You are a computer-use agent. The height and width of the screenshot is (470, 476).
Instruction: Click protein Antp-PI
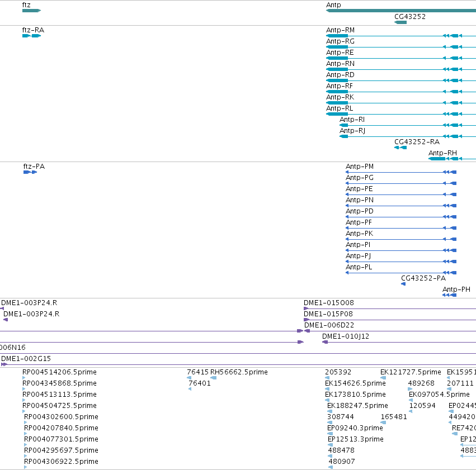tap(358, 245)
